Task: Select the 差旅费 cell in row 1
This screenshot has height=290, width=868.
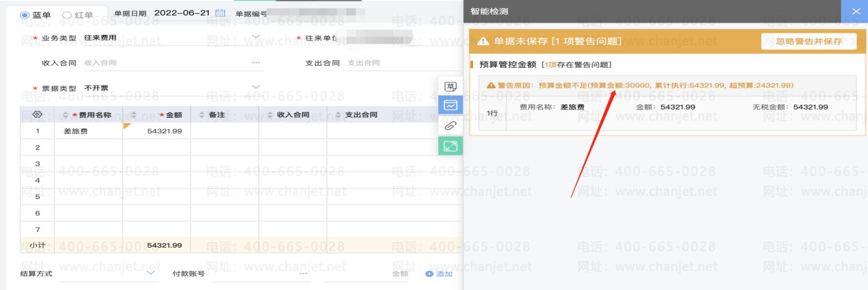Action: pos(88,131)
